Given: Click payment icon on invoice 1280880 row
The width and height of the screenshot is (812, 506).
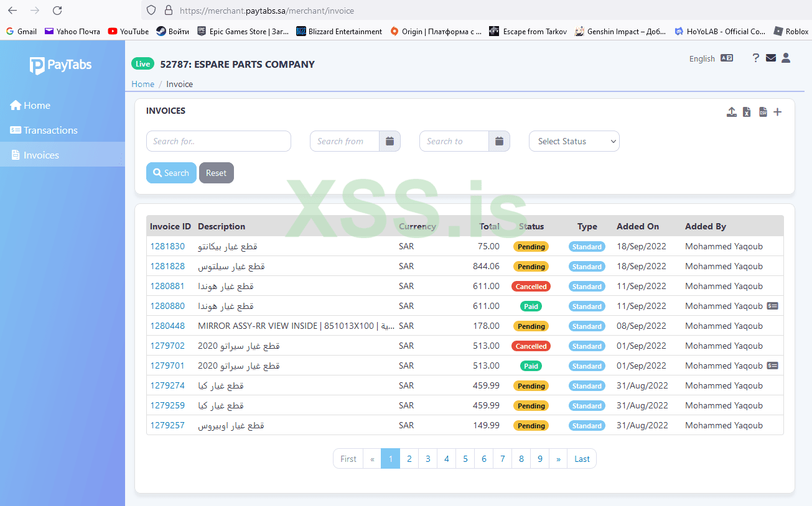Looking at the screenshot, I should [x=772, y=306].
